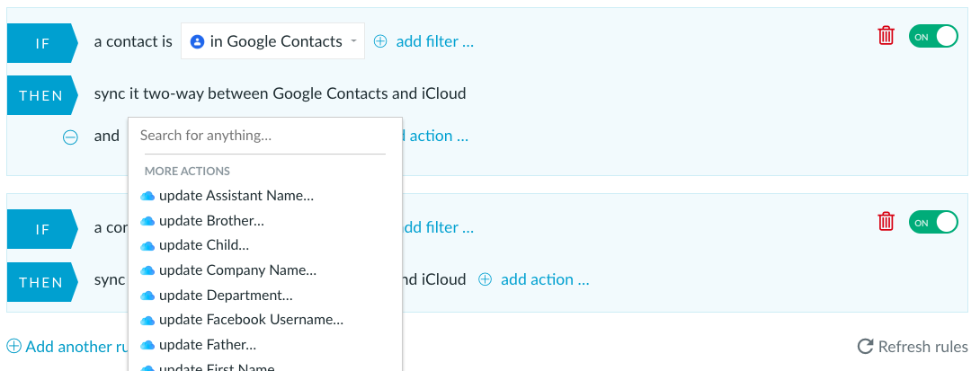Click 'add action ...' in second rule
Image resolution: width=980 pixels, height=371 pixels.
point(545,279)
